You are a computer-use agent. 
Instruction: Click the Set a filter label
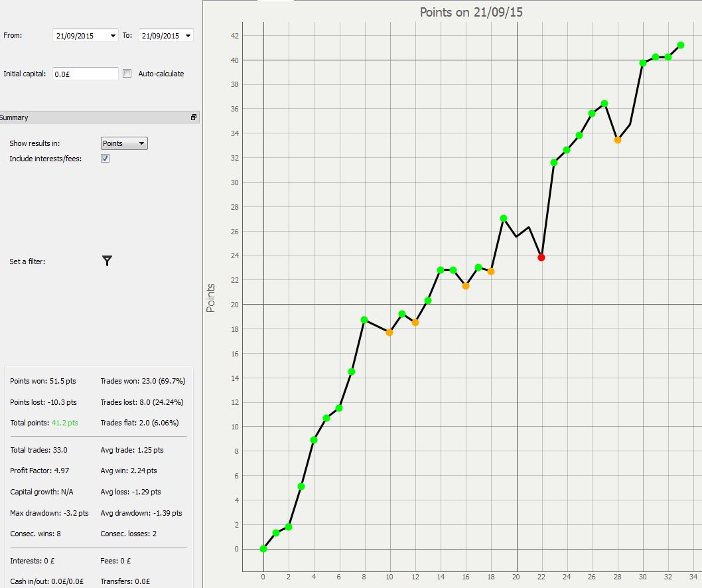[x=27, y=261]
